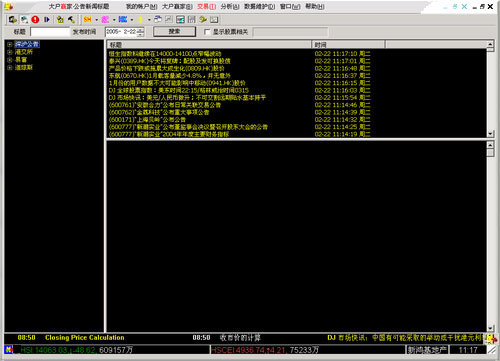Click the teal layout window toolbar icon
This screenshot has height=361, width=500.
(180, 20)
